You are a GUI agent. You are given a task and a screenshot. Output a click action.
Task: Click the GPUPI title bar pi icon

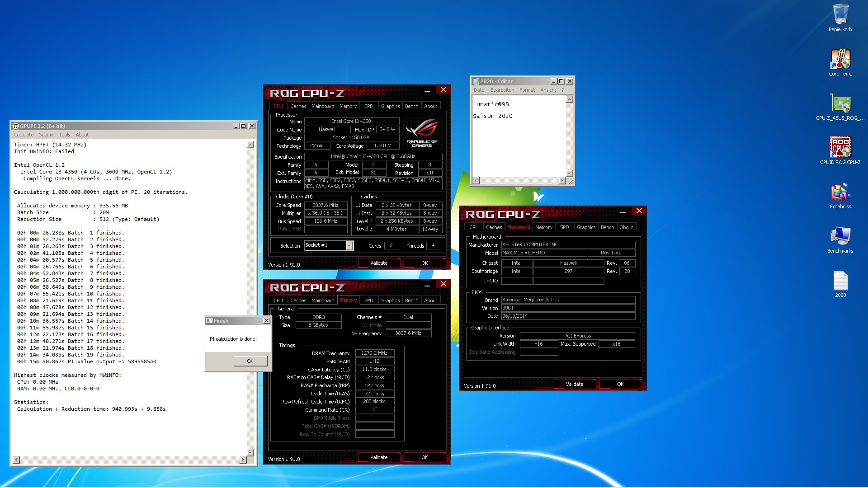(16, 126)
